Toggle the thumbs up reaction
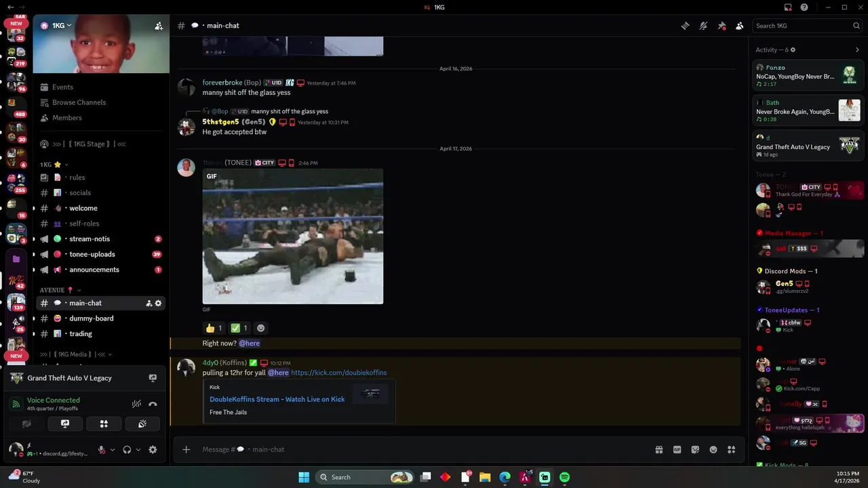The image size is (868, 488). [214, 328]
